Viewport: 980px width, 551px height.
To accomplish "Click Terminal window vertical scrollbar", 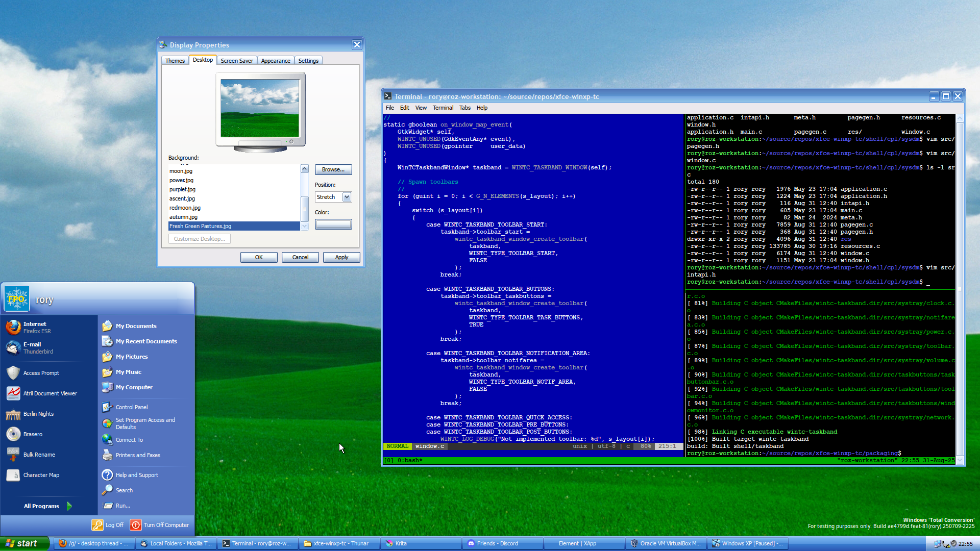I will [960, 289].
